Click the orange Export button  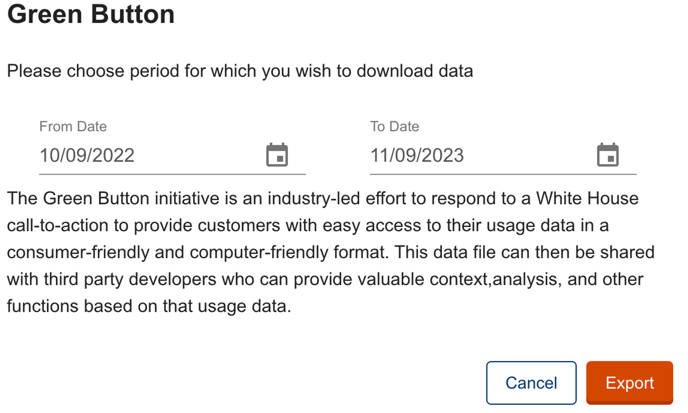pos(629,383)
